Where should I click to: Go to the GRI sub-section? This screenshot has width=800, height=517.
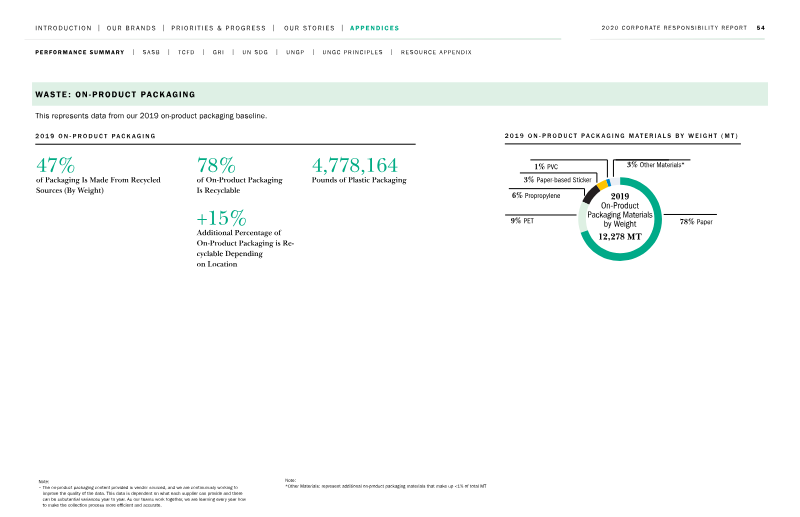(218, 52)
